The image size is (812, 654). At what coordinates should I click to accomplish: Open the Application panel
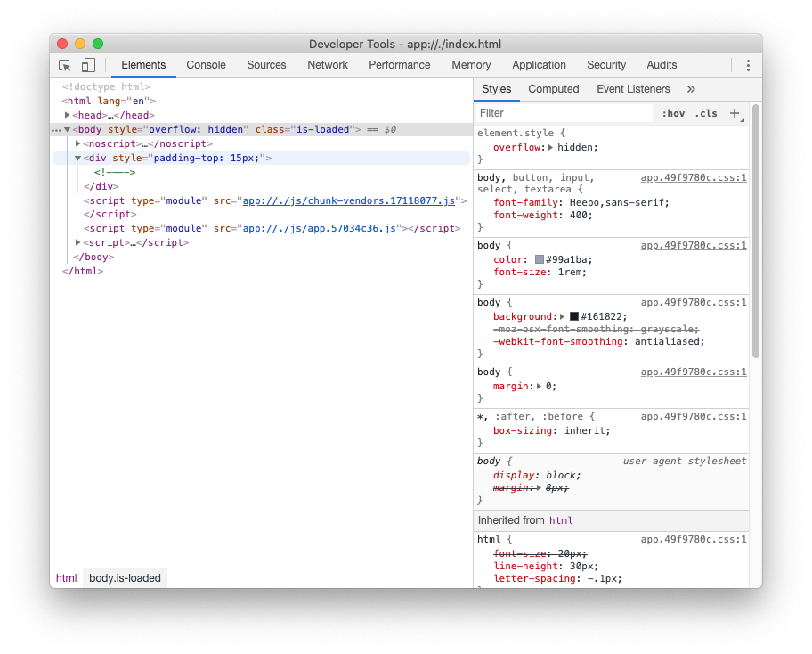pyautogui.click(x=539, y=65)
